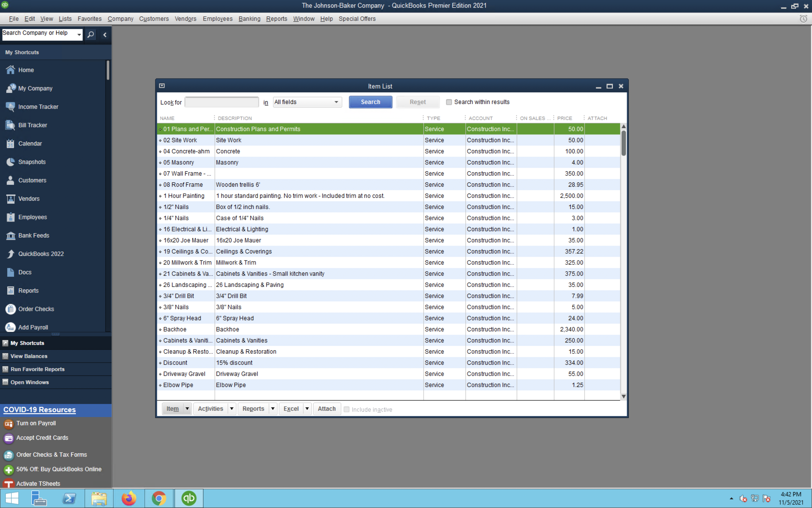The height and width of the screenshot is (508, 812).
Task: Click the Look for input field
Action: coord(222,102)
